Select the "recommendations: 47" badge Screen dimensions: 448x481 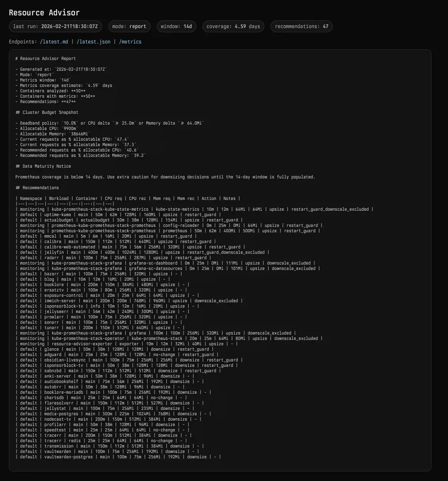(301, 27)
